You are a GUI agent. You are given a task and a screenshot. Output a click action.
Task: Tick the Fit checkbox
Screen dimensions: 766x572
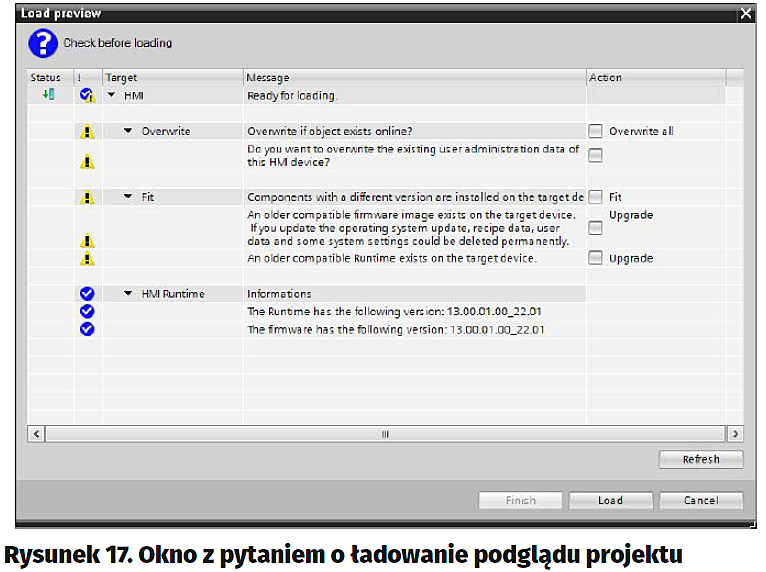596,197
